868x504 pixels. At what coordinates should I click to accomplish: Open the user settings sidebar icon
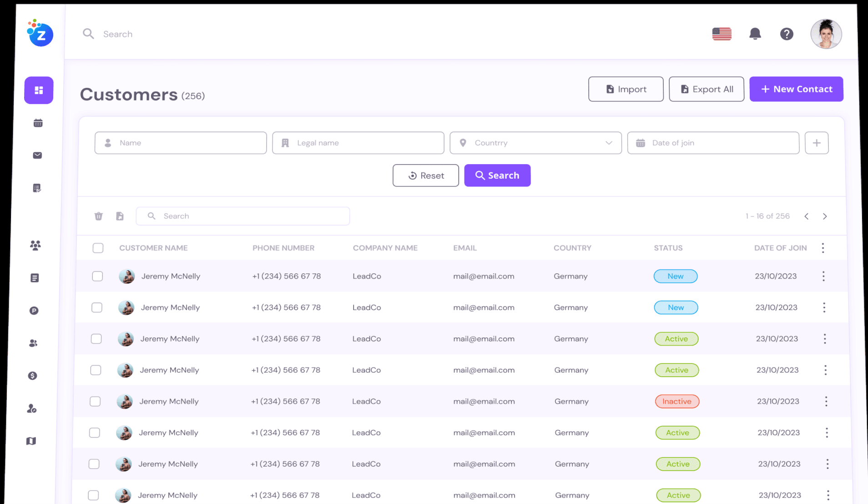pos(32,408)
